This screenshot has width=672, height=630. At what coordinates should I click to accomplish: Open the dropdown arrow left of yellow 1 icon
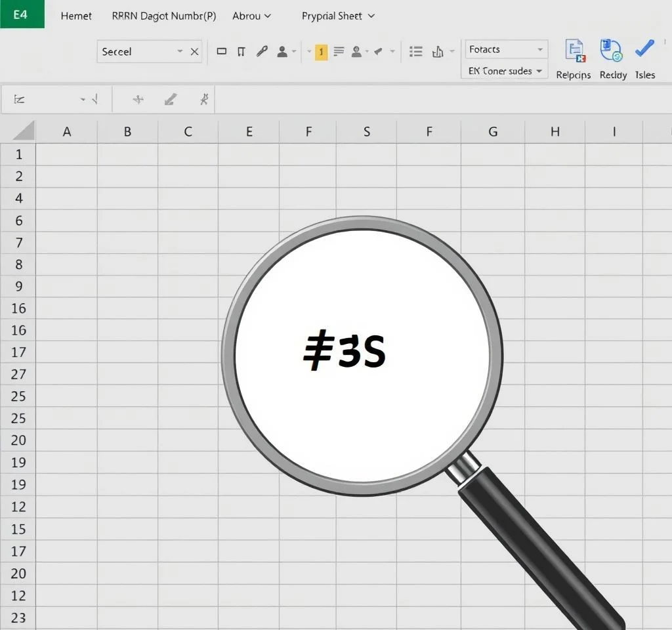click(x=309, y=51)
